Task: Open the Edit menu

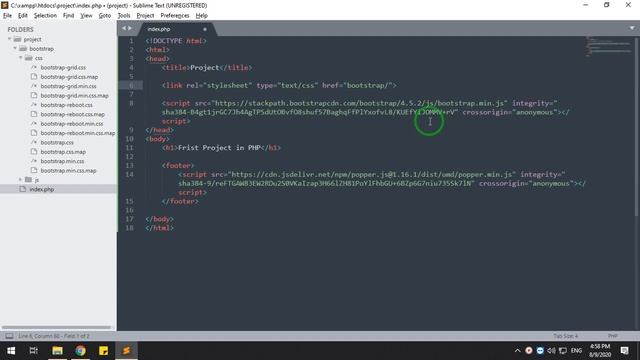Action: click(x=23, y=16)
